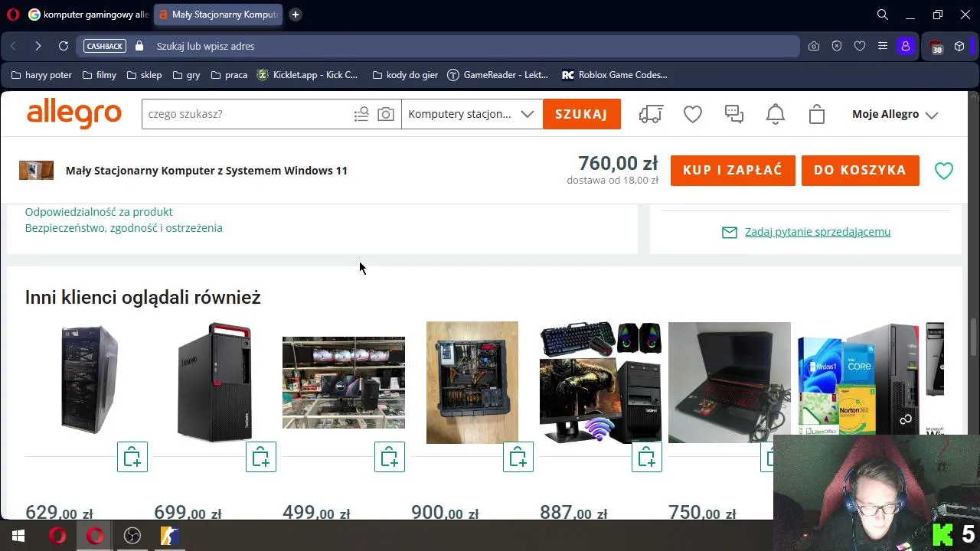Viewport: 980px width, 551px height.
Task: Click CASHBACK badge in address bar
Action: [x=105, y=46]
